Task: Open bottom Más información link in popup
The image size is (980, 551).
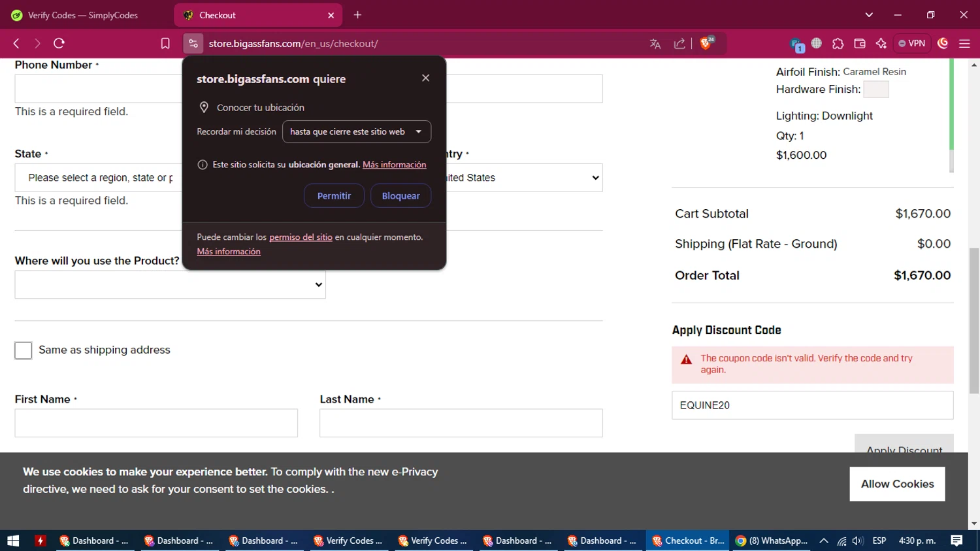Action: pyautogui.click(x=229, y=252)
